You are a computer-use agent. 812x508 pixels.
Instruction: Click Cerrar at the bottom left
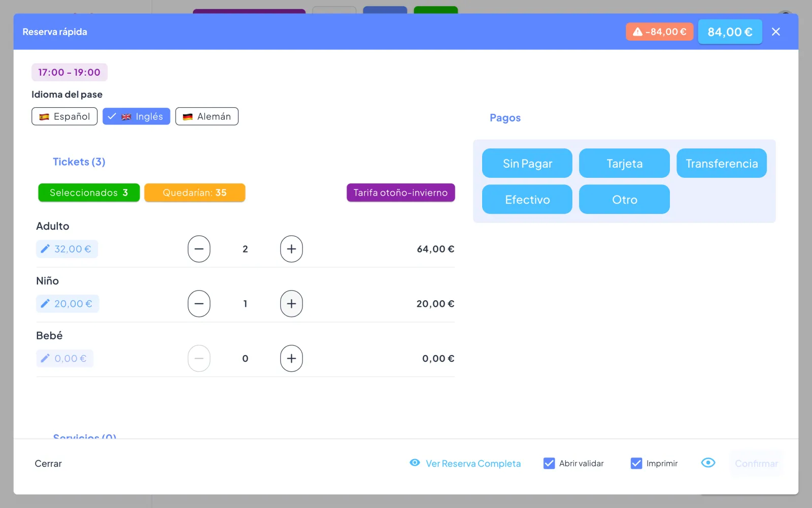(x=48, y=463)
